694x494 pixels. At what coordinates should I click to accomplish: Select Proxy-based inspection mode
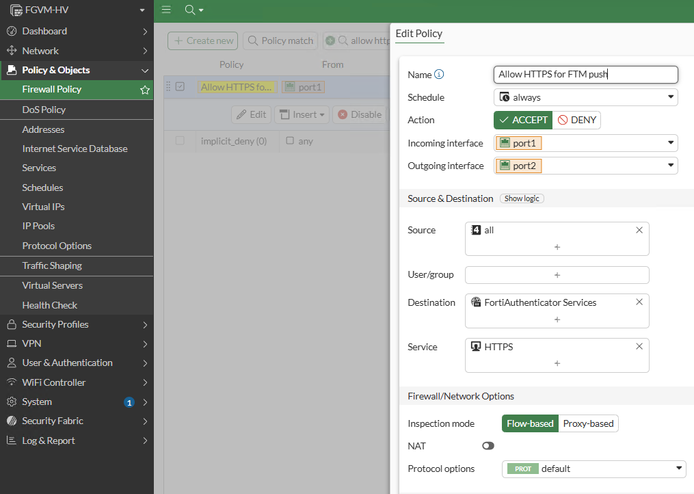click(588, 424)
